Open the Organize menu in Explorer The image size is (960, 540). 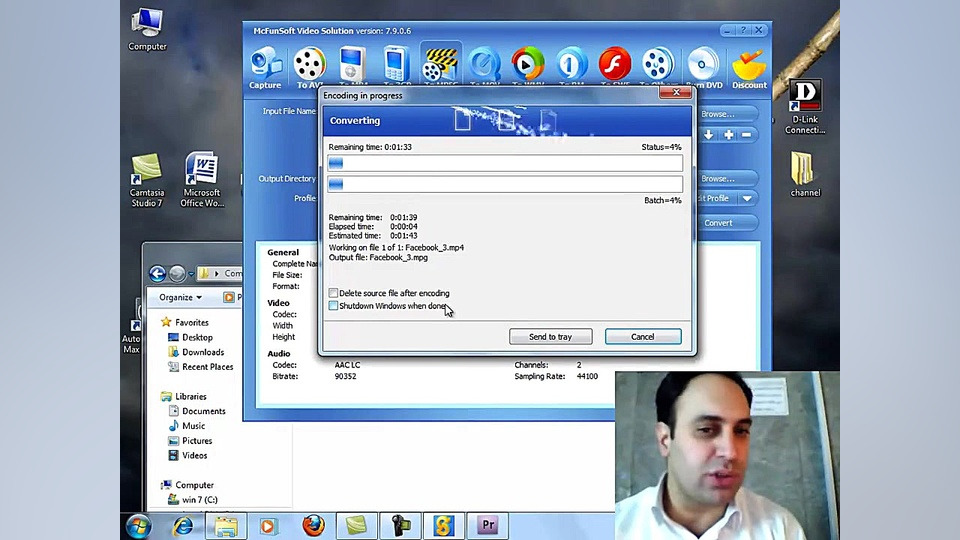pos(180,297)
